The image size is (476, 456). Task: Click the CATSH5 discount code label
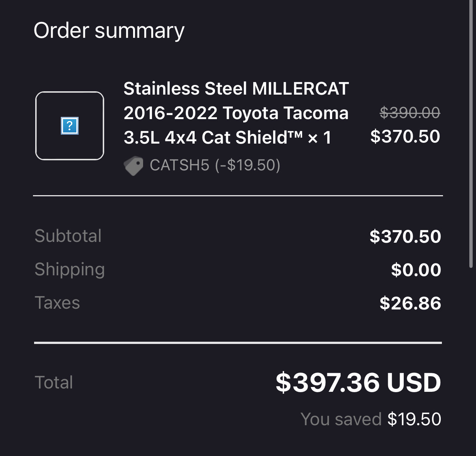(x=215, y=165)
